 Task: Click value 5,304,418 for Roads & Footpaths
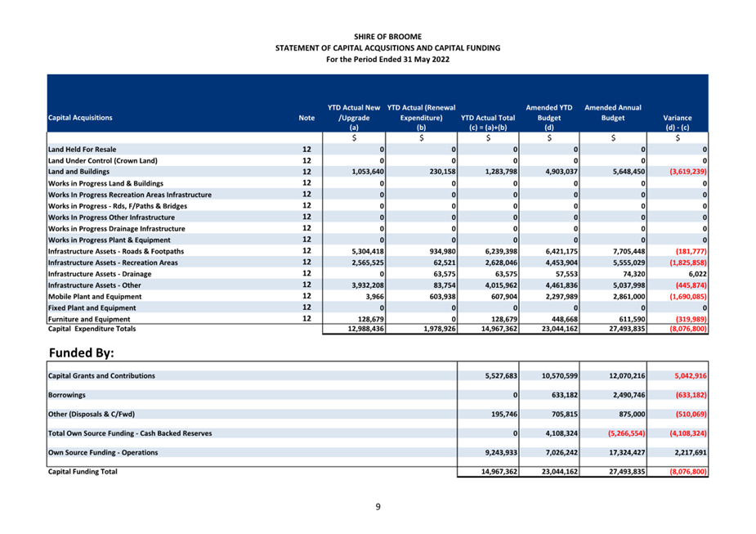point(368,251)
